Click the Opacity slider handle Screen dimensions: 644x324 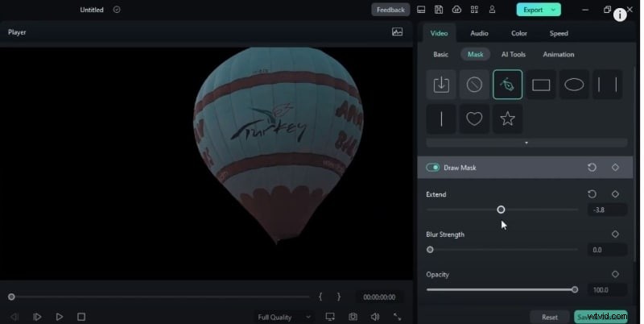[575, 290]
